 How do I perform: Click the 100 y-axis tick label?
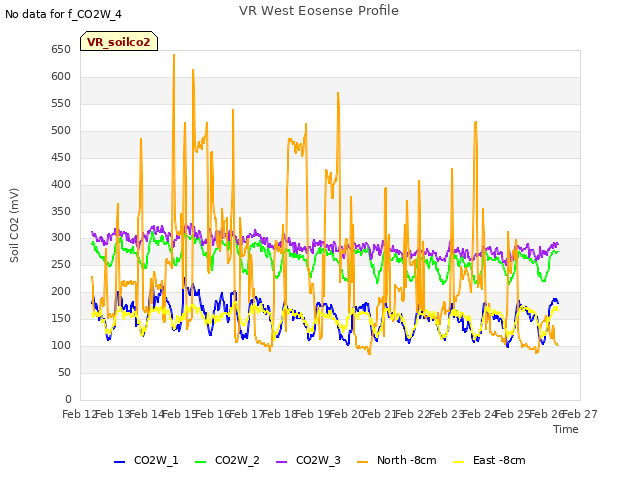(61, 345)
